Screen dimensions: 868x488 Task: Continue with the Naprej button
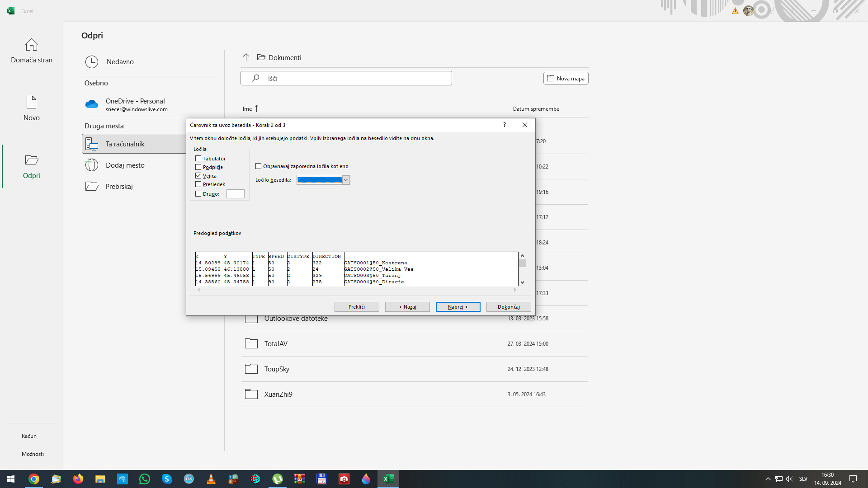[x=458, y=307]
